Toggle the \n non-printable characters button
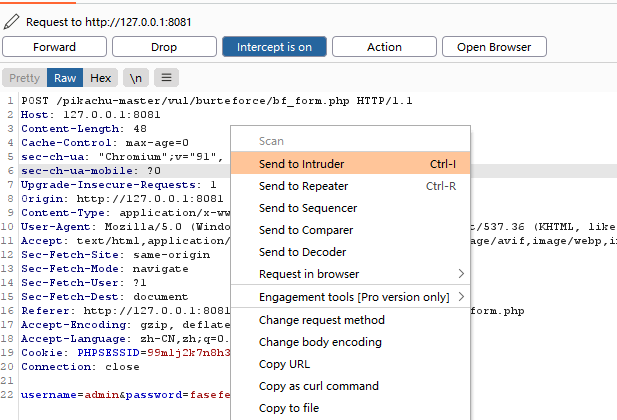The height and width of the screenshot is (420, 617). point(135,78)
